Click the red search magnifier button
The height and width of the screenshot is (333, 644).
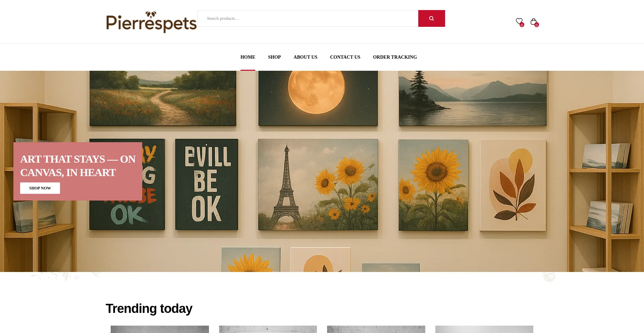tap(431, 18)
